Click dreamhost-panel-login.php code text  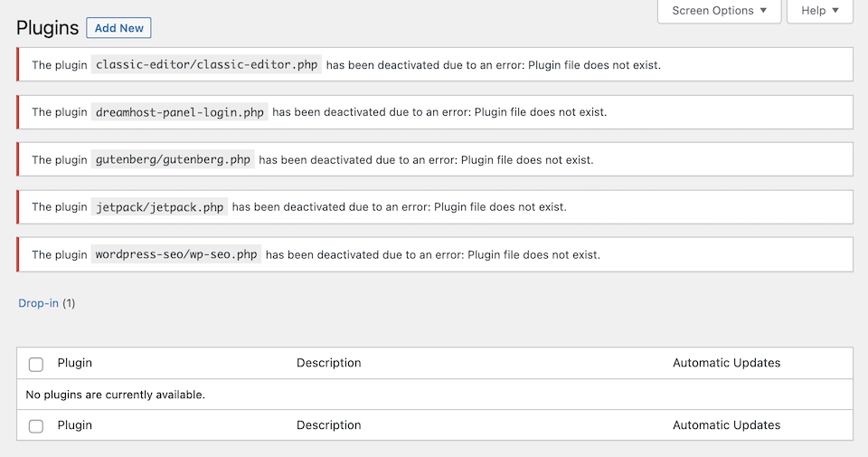(x=179, y=112)
